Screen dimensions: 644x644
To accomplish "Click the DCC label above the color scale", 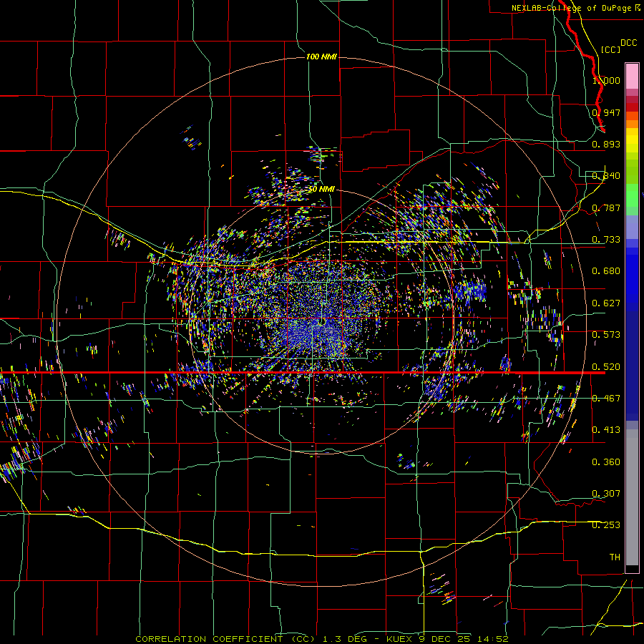I will click(x=628, y=43).
